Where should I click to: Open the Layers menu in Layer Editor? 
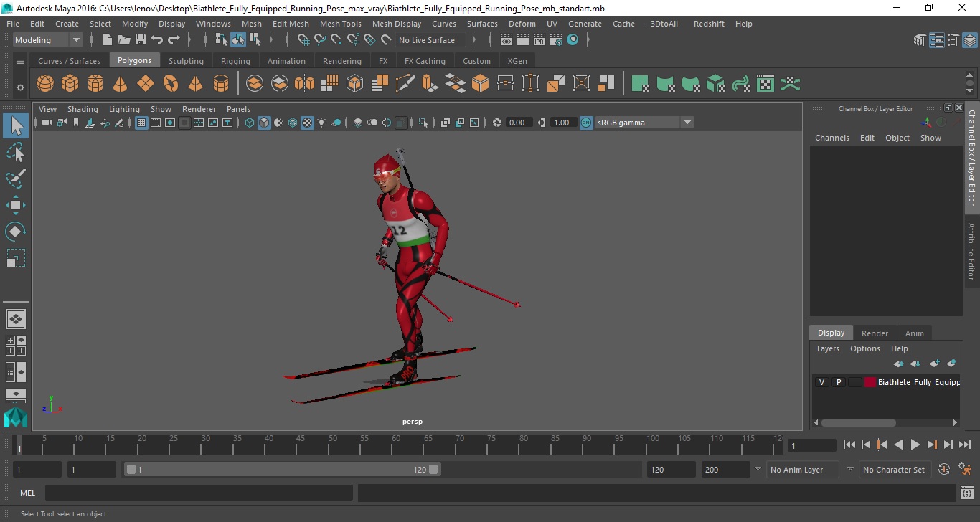tap(828, 348)
